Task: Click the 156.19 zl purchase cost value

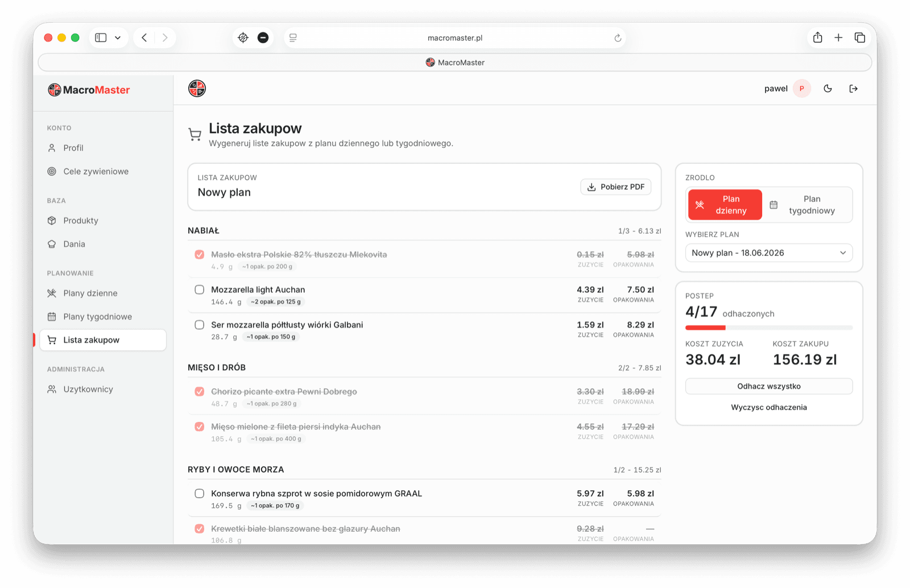Action: [x=804, y=359]
